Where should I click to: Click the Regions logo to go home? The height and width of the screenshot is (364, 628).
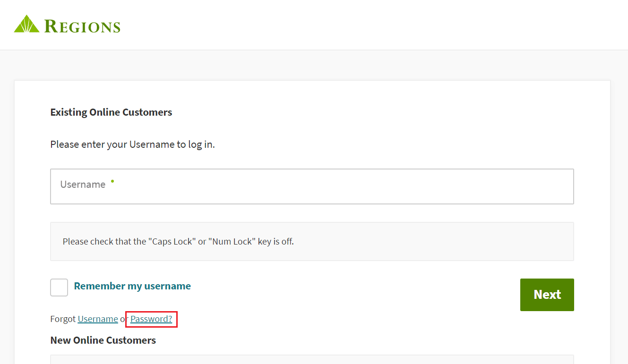pos(66,25)
